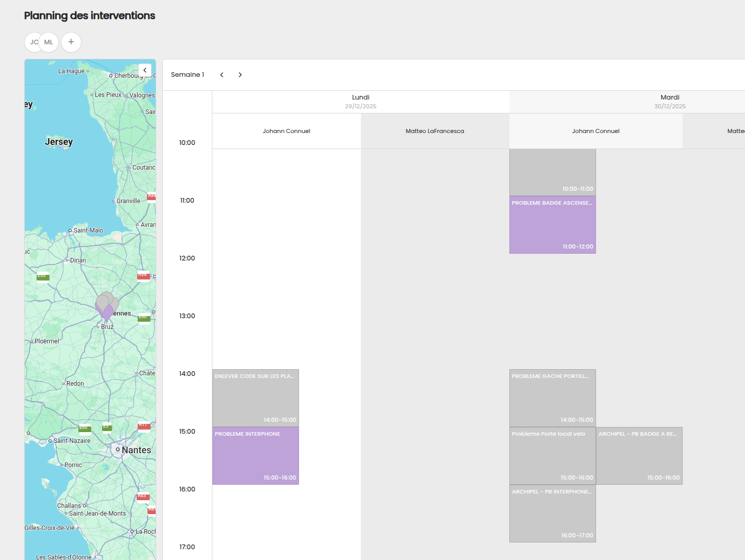Click the + icon to add a technician
Image resolution: width=745 pixels, height=560 pixels.
click(71, 42)
